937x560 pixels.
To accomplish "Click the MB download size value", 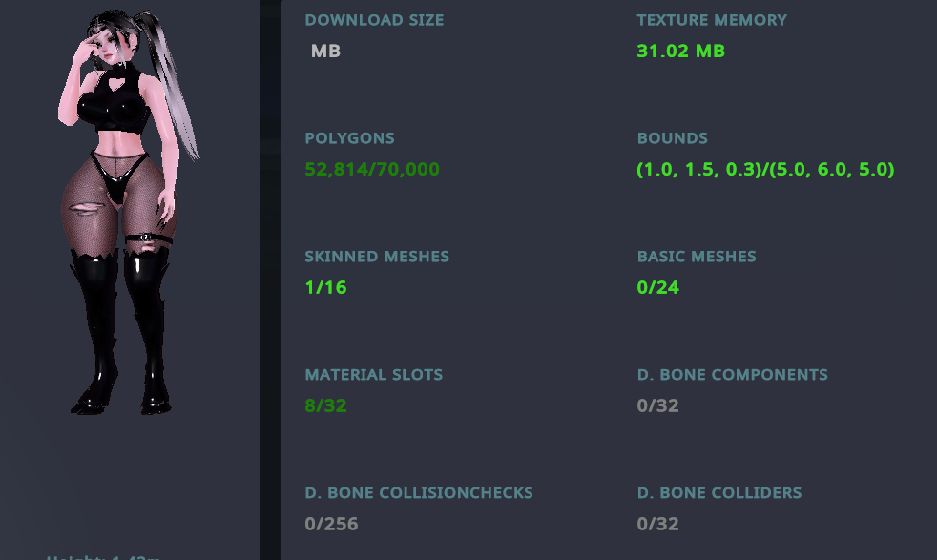I will [x=325, y=51].
